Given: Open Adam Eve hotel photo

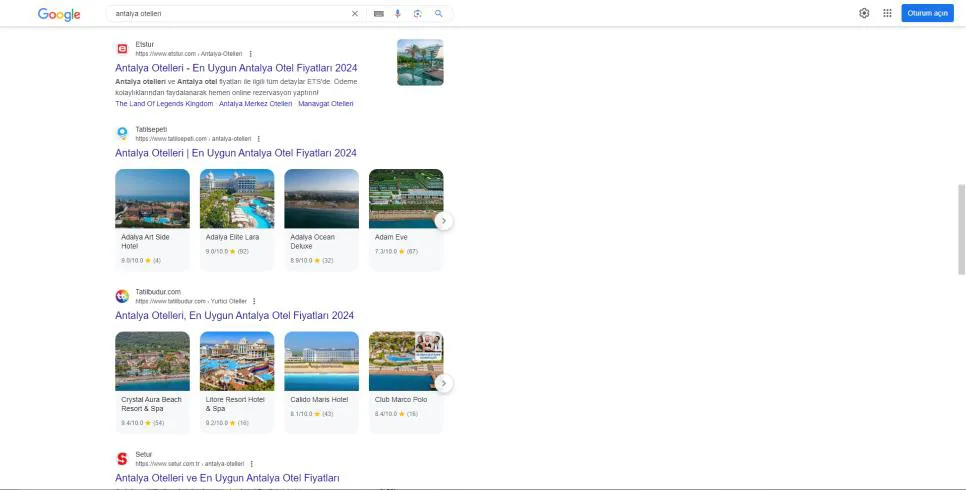Looking at the screenshot, I should click(x=406, y=198).
